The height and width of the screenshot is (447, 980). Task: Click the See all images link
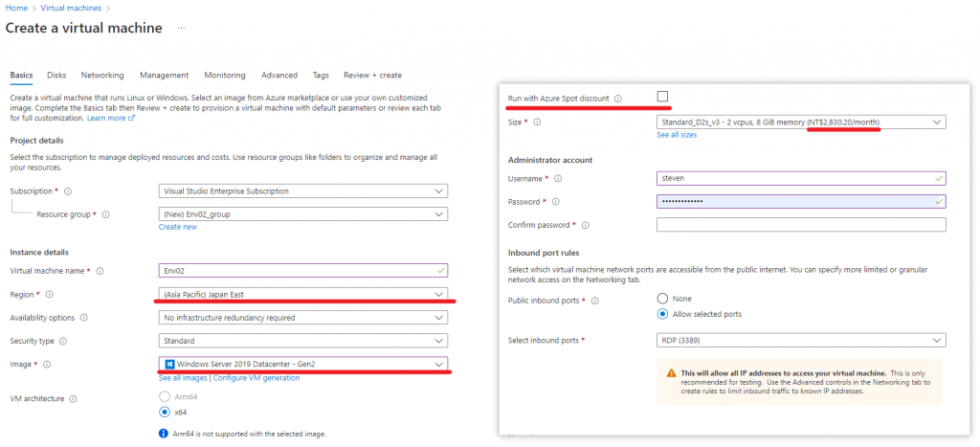pos(183,378)
